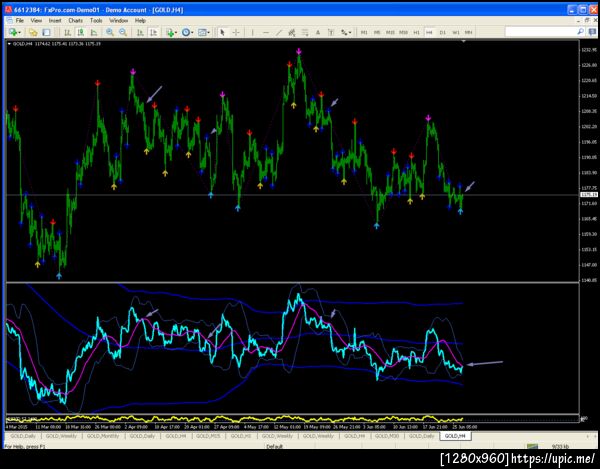The height and width of the screenshot is (469, 600).
Task: Switch chart to line chart style
Action: coord(94,33)
